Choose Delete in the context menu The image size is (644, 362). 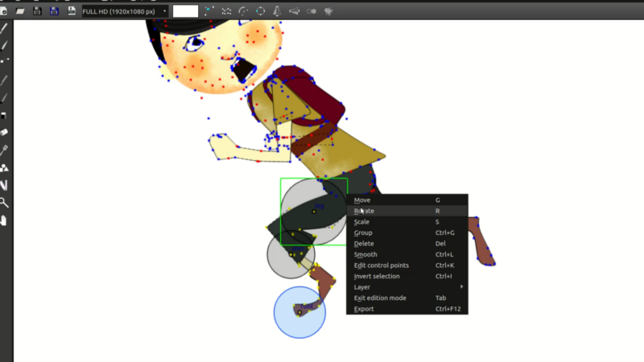pyautogui.click(x=407, y=244)
